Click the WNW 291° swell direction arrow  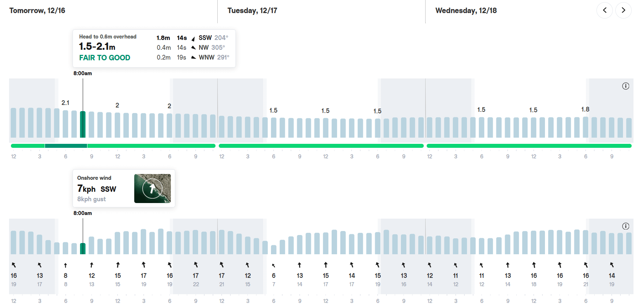click(193, 57)
